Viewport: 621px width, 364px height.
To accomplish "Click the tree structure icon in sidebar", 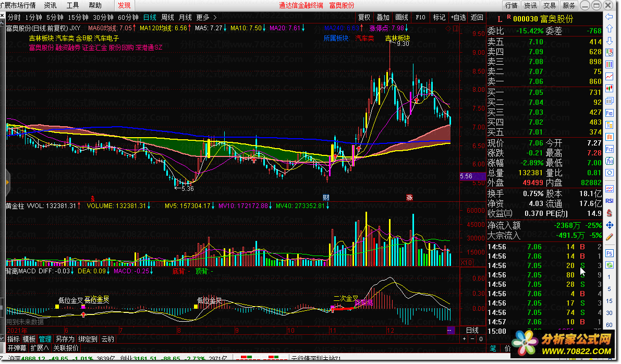I will [609, 125].
